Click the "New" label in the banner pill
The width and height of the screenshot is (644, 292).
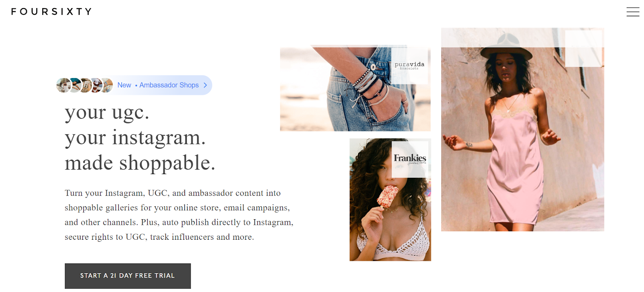click(124, 85)
